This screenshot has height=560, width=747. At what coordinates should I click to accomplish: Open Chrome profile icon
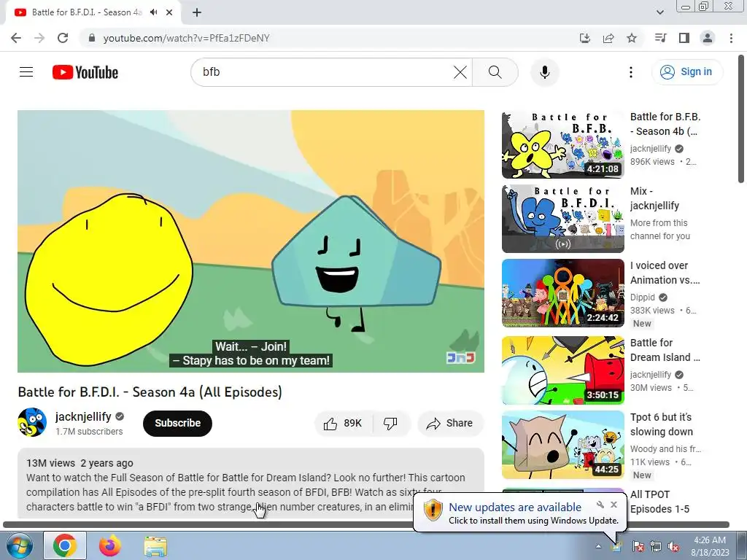708,38
